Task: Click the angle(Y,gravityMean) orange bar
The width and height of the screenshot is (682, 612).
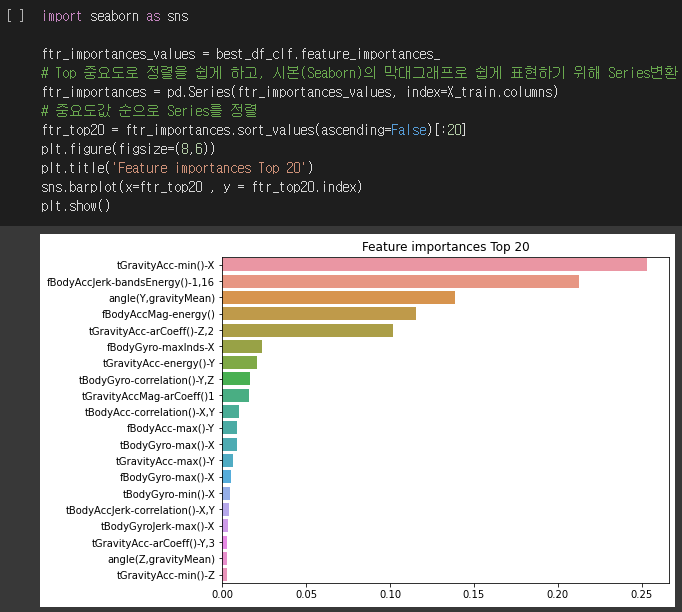Action: pos(339,298)
